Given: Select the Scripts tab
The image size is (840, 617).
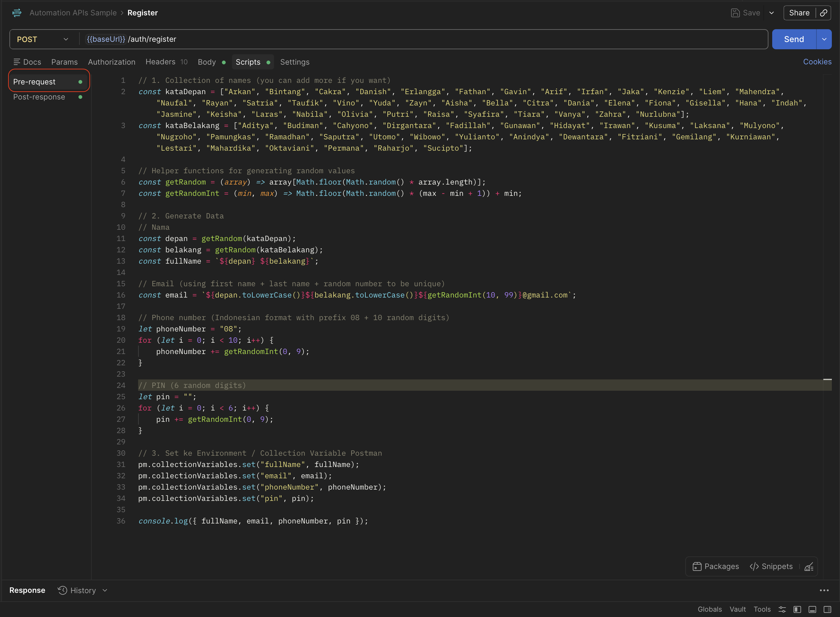Looking at the screenshot, I should click(253, 62).
